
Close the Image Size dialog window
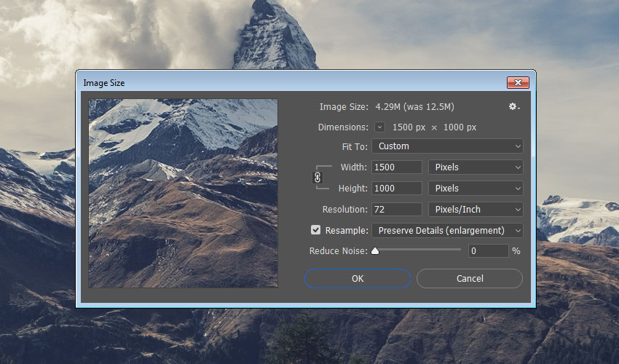517,83
